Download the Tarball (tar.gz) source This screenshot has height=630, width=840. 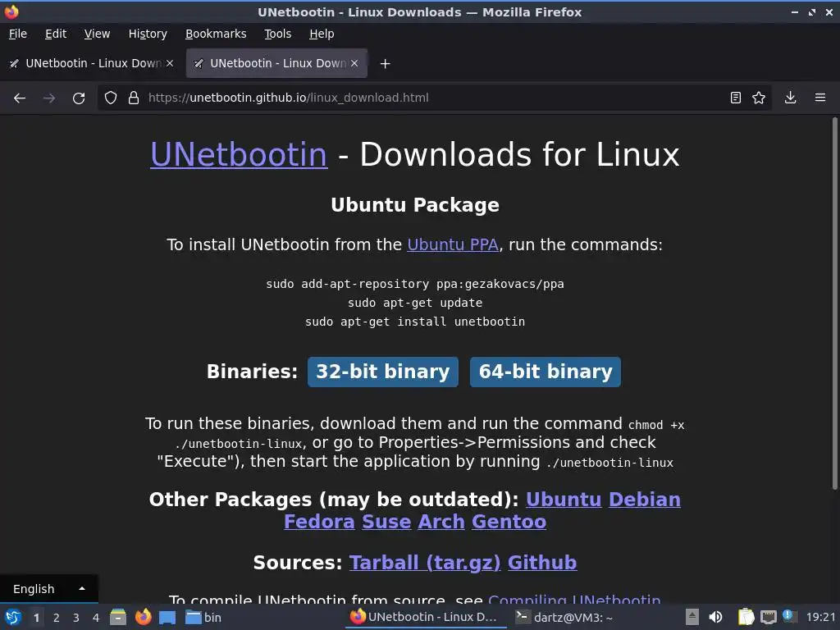coord(425,563)
